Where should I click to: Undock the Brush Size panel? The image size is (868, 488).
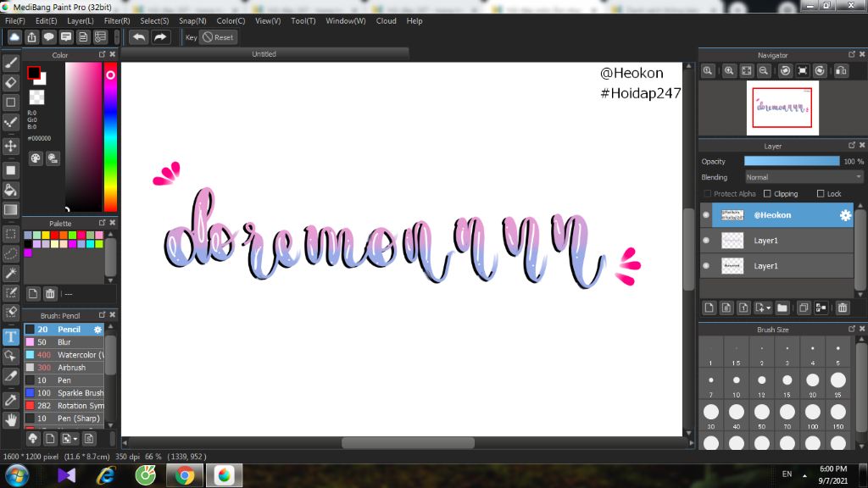(851, 329)
